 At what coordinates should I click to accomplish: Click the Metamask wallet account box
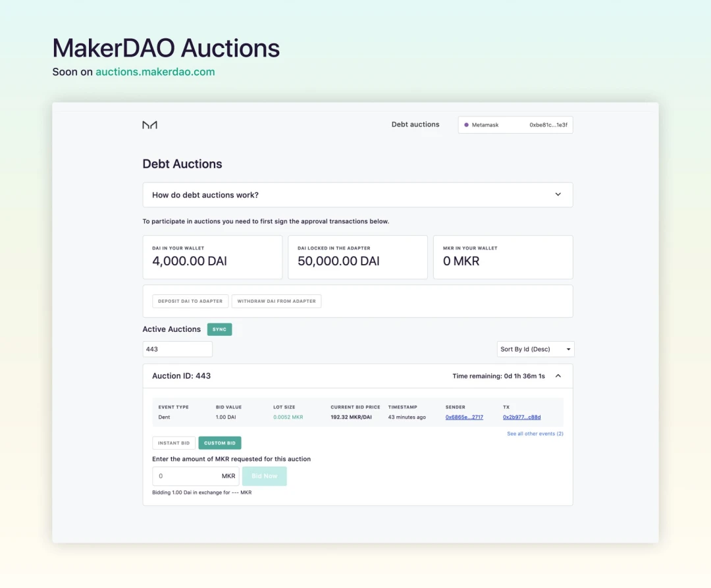(x=515, y=125)
